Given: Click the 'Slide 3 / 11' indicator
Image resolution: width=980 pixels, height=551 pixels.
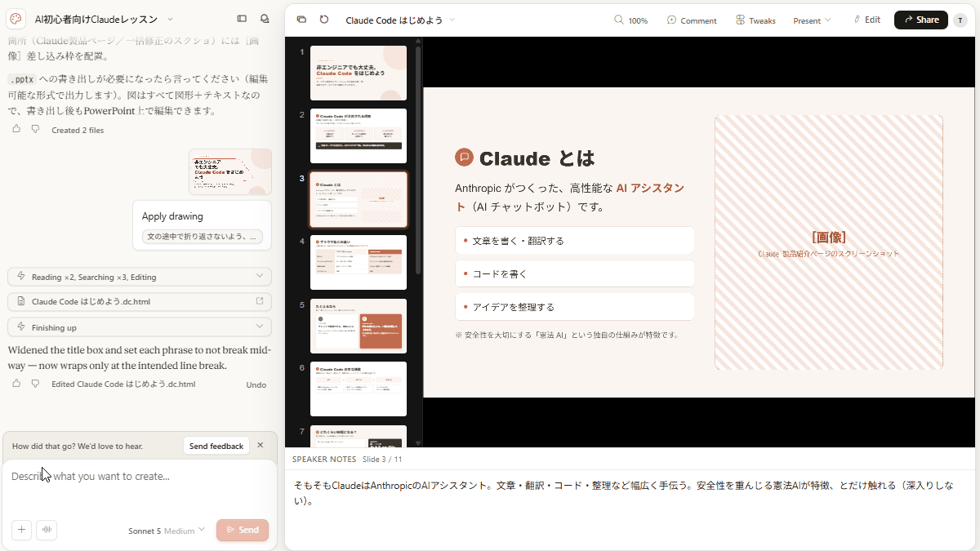Looking at the screenshot, I should tap(382, 460).
